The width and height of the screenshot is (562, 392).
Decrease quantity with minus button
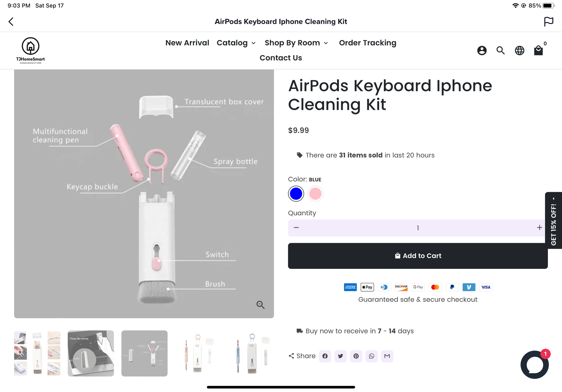[296, 228]
